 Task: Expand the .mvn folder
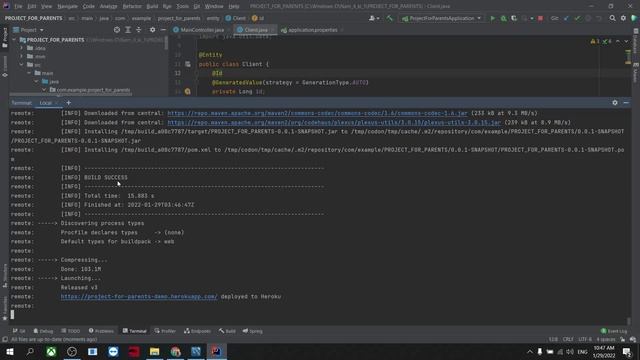tap(22, 56)
